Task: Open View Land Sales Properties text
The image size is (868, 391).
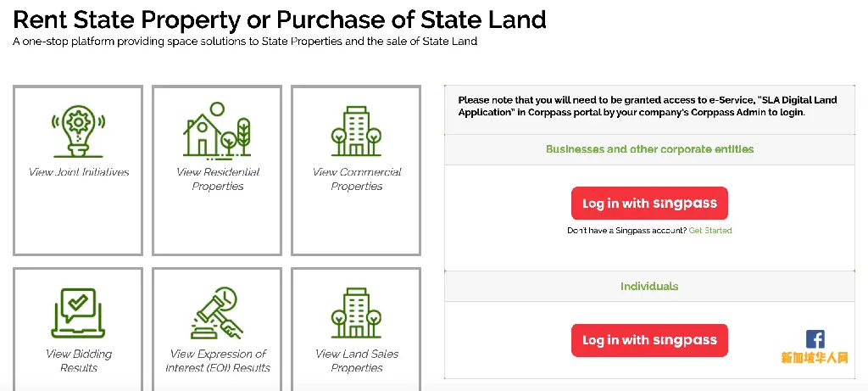Action: [x=357, y=360]
